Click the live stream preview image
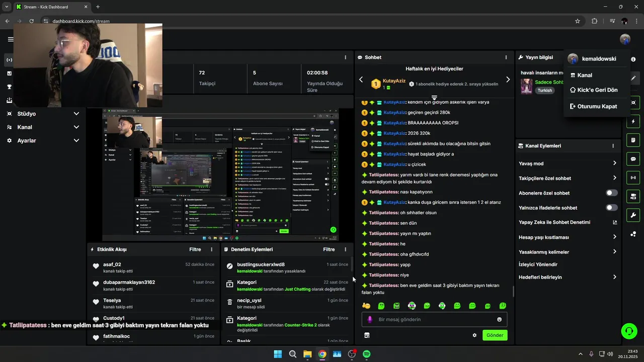644x362 pixels. 220,174
